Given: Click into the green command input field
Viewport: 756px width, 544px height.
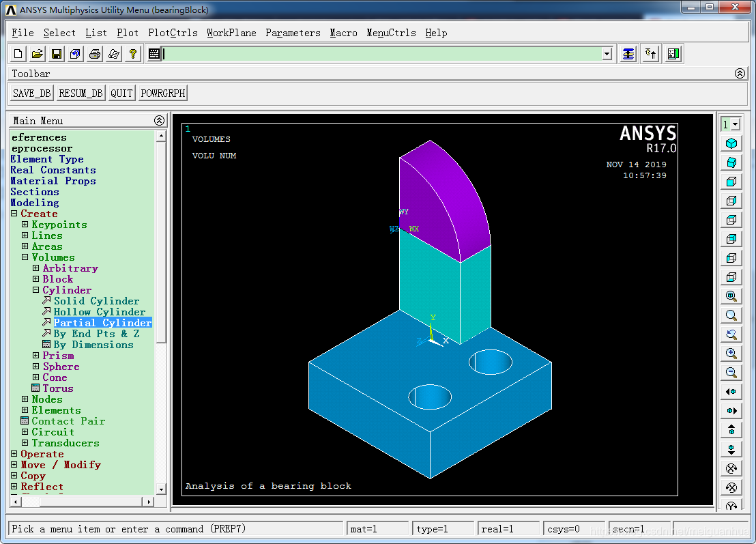Looking at the screenshot, I should point(382,54).
